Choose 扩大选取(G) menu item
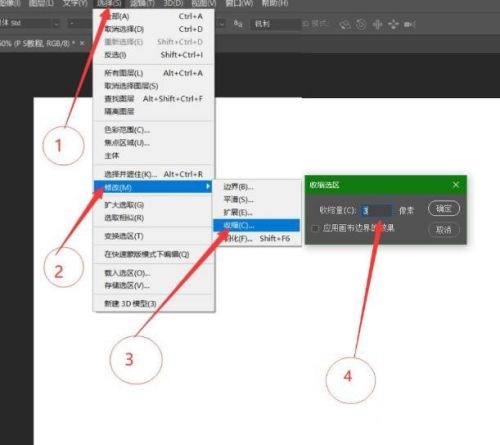 click(x=154, y=205)
